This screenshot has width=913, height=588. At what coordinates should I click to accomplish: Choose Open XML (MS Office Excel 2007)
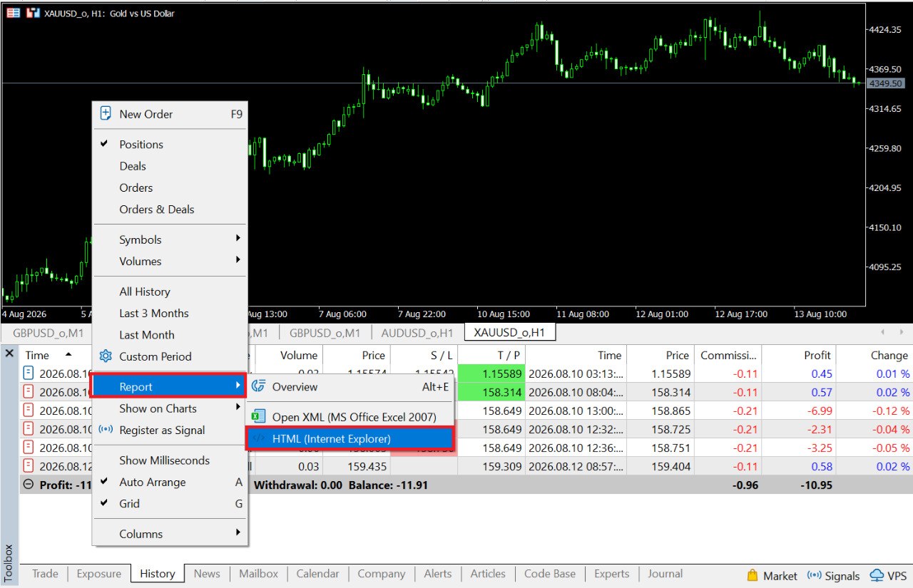(350, 417)
